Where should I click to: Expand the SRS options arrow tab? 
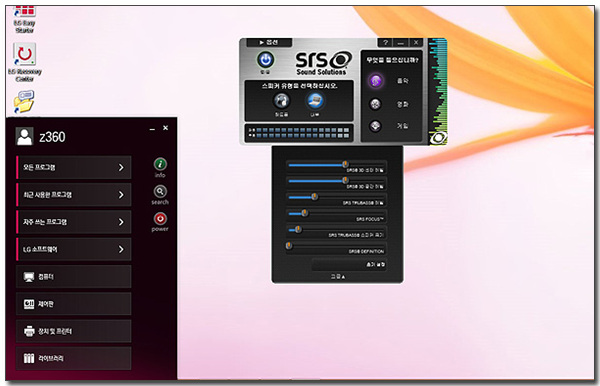(269, 42)
